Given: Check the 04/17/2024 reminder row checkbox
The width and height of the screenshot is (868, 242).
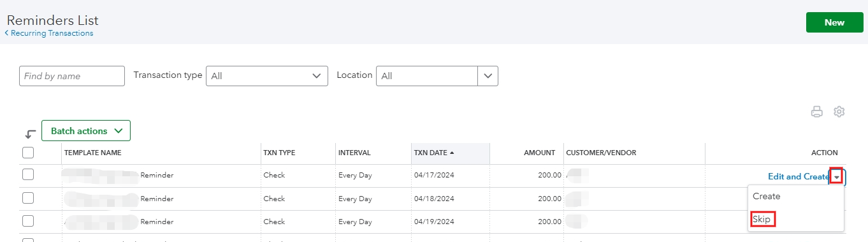Looking at the screenshot, I should coord(28,175).
